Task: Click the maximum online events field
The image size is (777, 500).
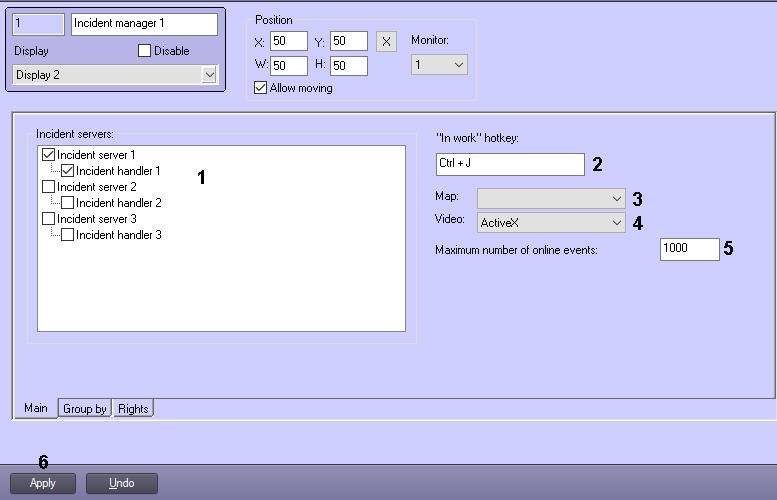Action: [x=689, y=249]
